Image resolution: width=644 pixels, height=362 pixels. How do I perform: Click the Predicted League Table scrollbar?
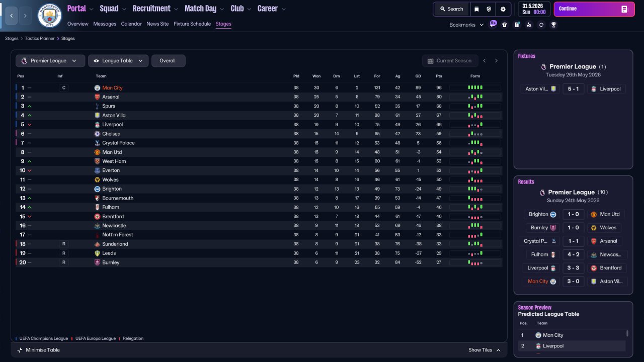click(627, 333)
